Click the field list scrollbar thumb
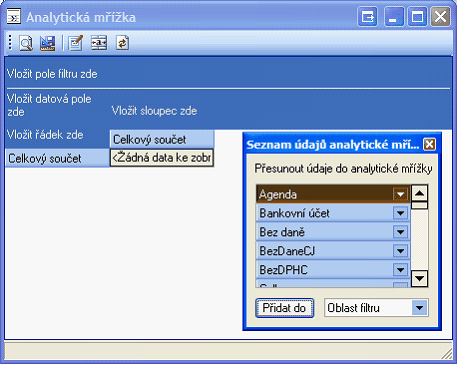Image resolution: width=458 pixels, height=365 pixels. point(419,205)
